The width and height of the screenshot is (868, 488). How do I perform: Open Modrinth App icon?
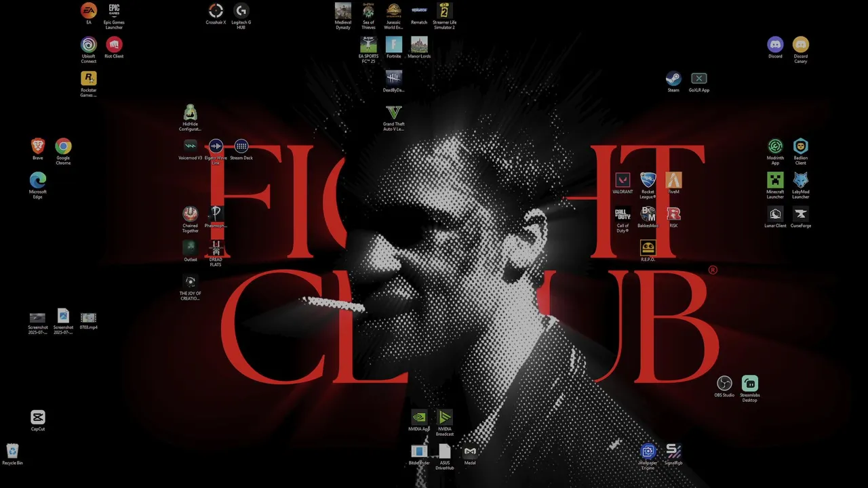click(x=775, y=146)
